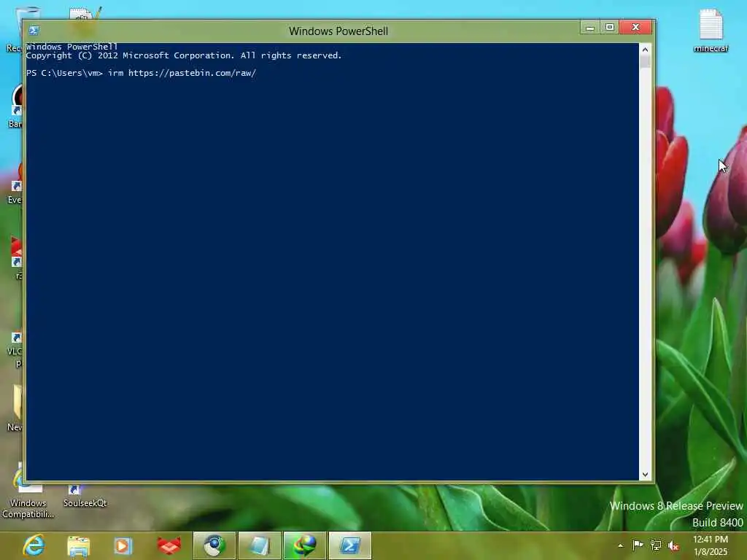
Task: Click the PowerShell vertical scrollbar thumb
Action: [x=645, y=61]
